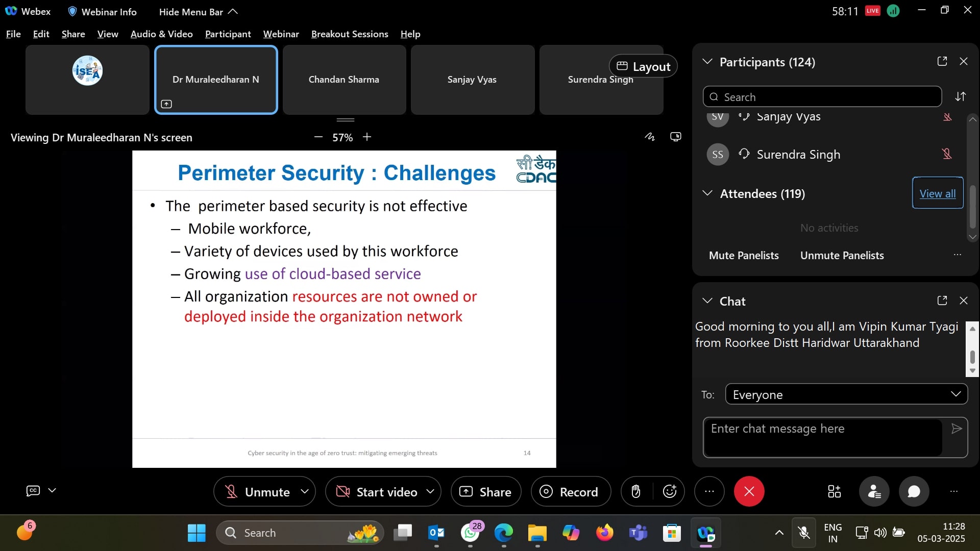Toggle the participants panel button
Image resolution: width=980 pixels, height=551 pixels.
[874, 491]
